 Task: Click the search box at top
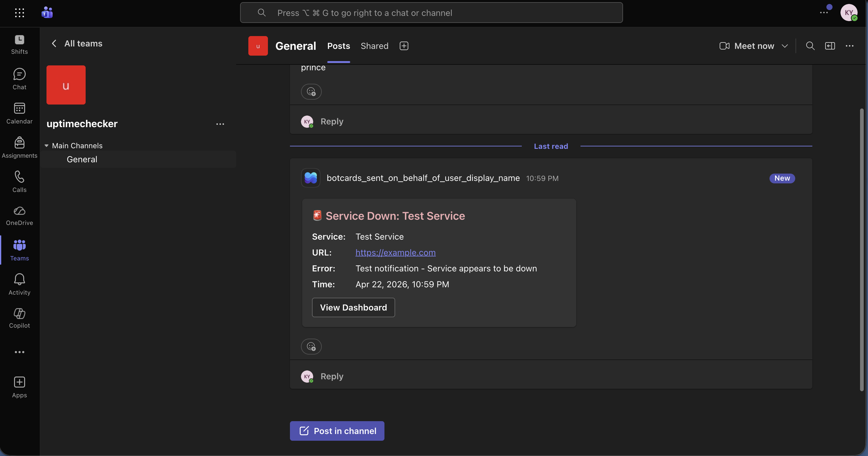click(431, 13)
